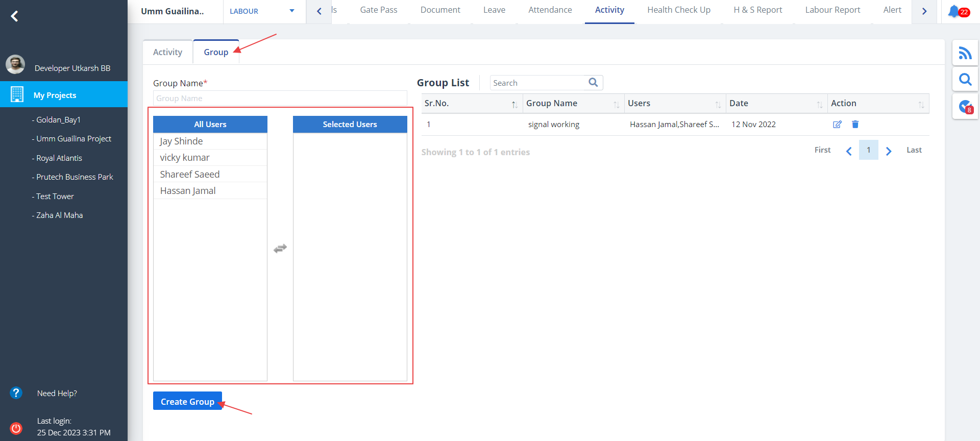Screen dimensions: 980x441
Task: Click the RSS feed icon
Action: 965,53
